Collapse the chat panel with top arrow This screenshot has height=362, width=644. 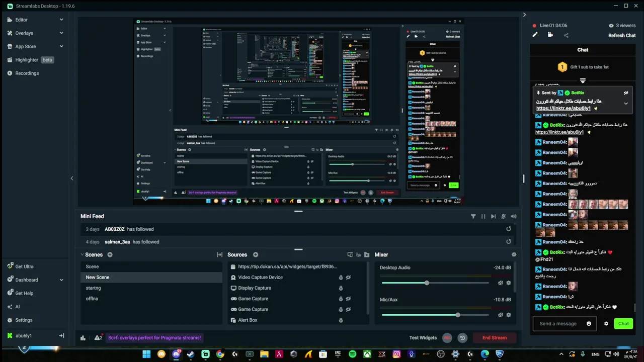click(x=524, y=15)
